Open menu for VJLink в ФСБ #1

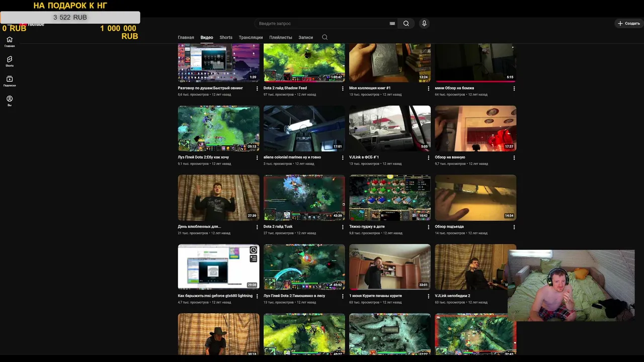[428, 158]
